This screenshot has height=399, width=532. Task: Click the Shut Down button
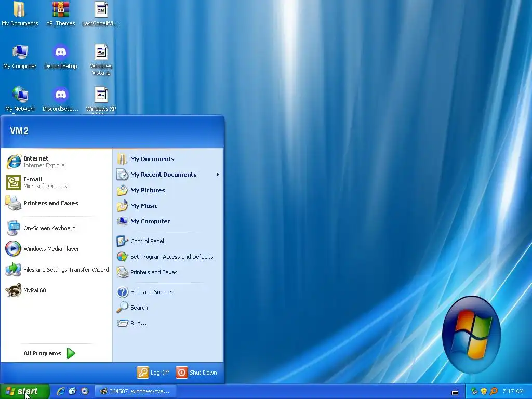197,372
